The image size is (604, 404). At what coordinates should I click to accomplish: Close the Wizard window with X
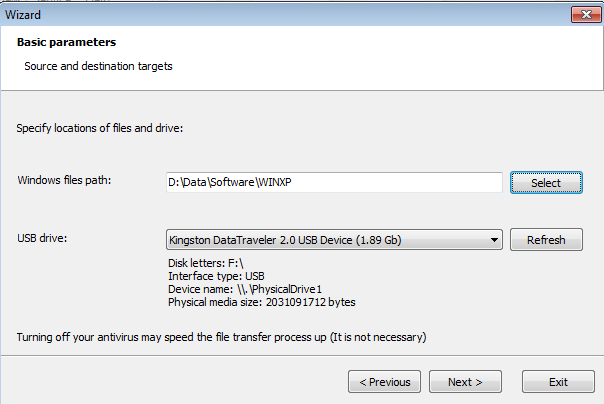pyautogui.click(x=586, y=15)
